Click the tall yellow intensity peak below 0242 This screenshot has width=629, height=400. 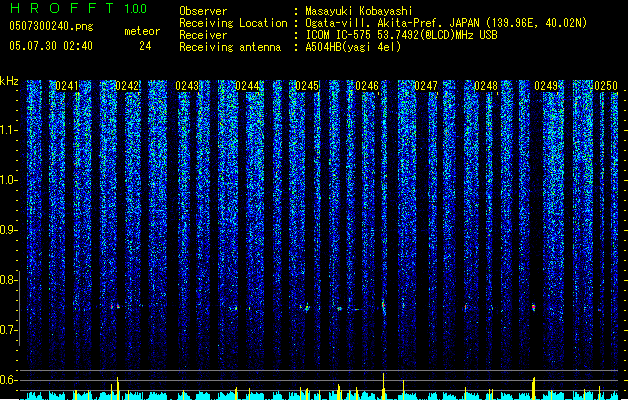118,388
